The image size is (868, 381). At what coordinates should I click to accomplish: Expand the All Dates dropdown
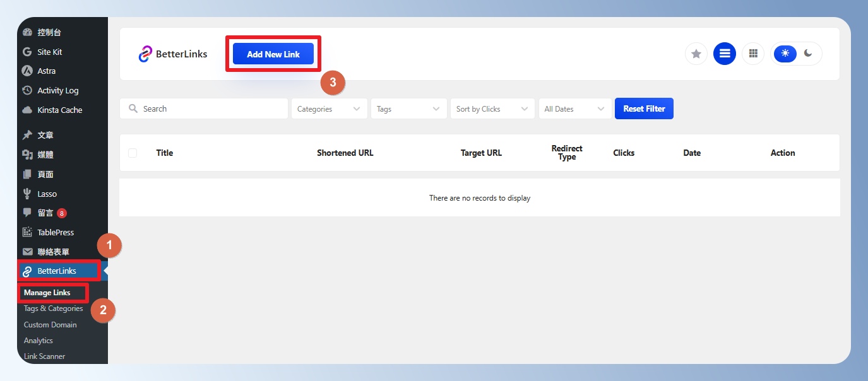574,108
